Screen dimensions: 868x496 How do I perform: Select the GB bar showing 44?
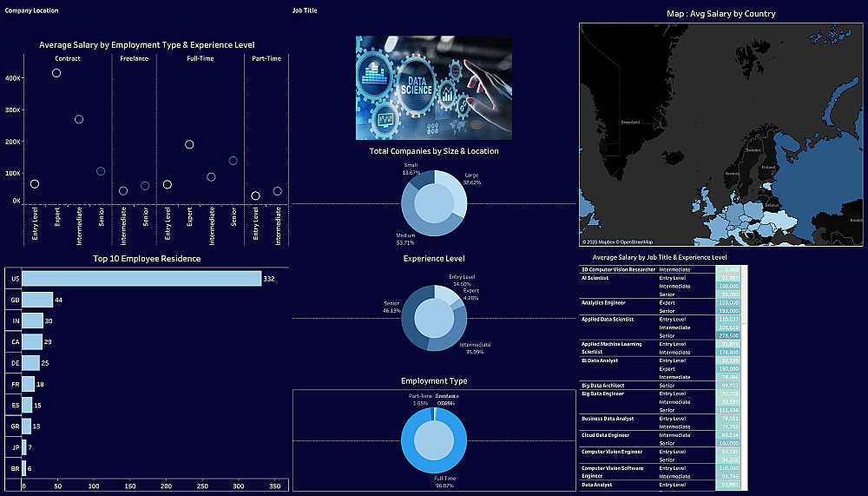click(37, 300)
